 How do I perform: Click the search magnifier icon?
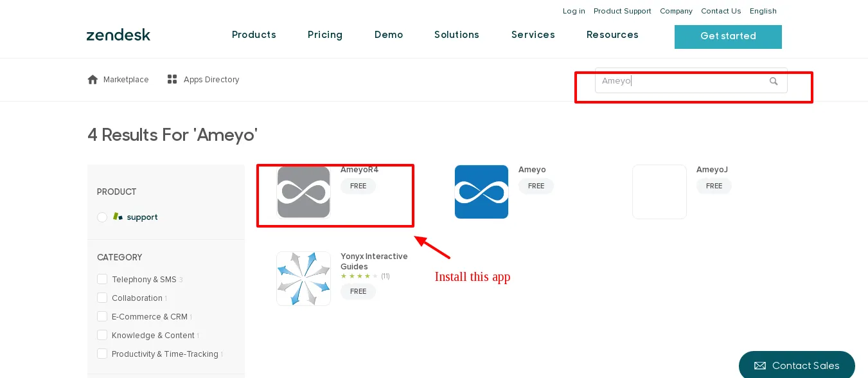coord(774,81)
